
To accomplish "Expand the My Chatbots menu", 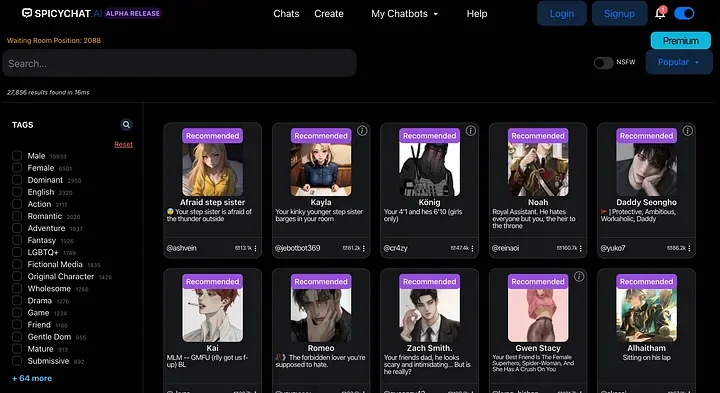I will tap(405, 14).
